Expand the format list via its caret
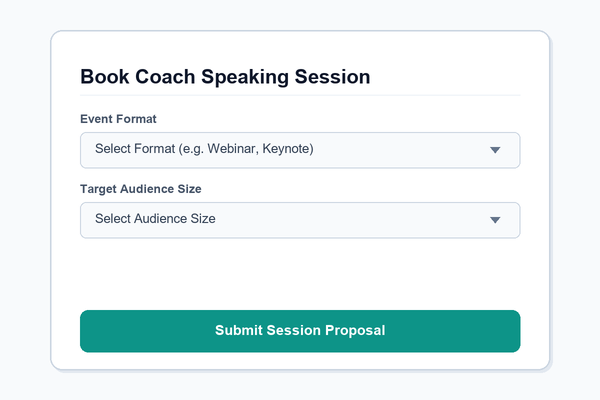600x400 pixels. click(x=495, y=150)
